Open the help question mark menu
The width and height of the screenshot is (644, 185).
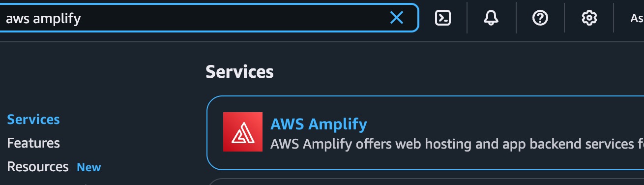(x=540, y=18)
